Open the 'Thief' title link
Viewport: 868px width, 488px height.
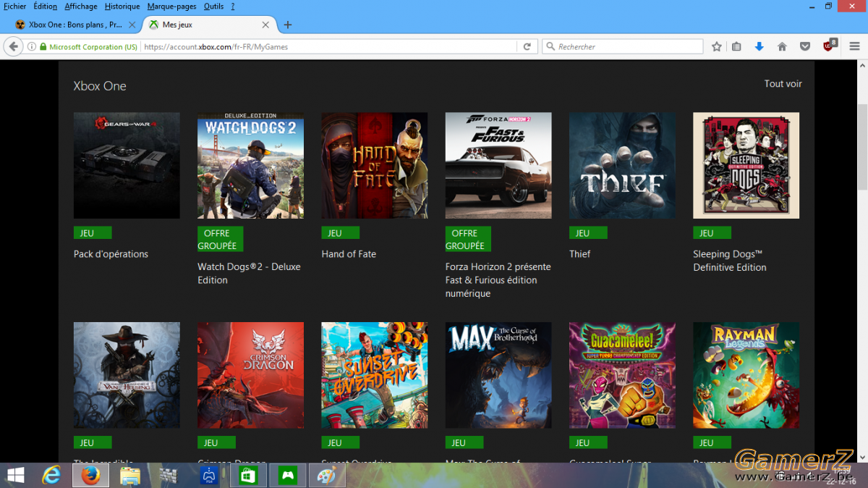point(579,254)
